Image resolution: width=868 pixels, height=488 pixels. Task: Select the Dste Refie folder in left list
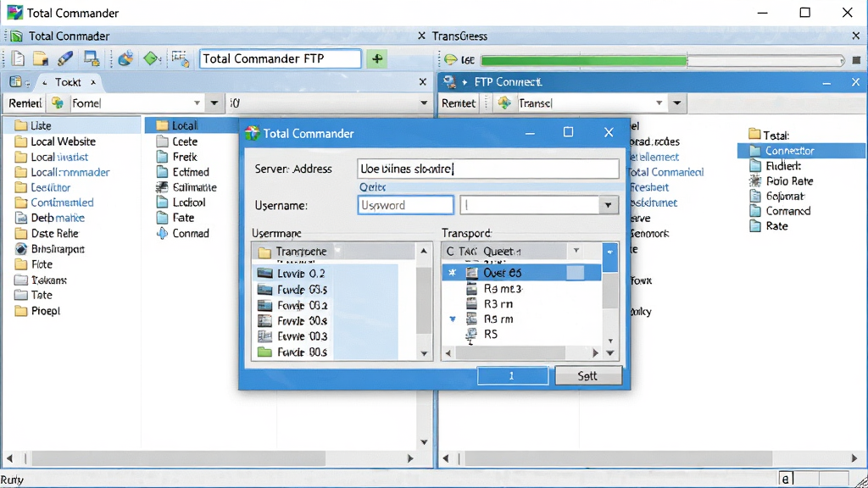47,234
